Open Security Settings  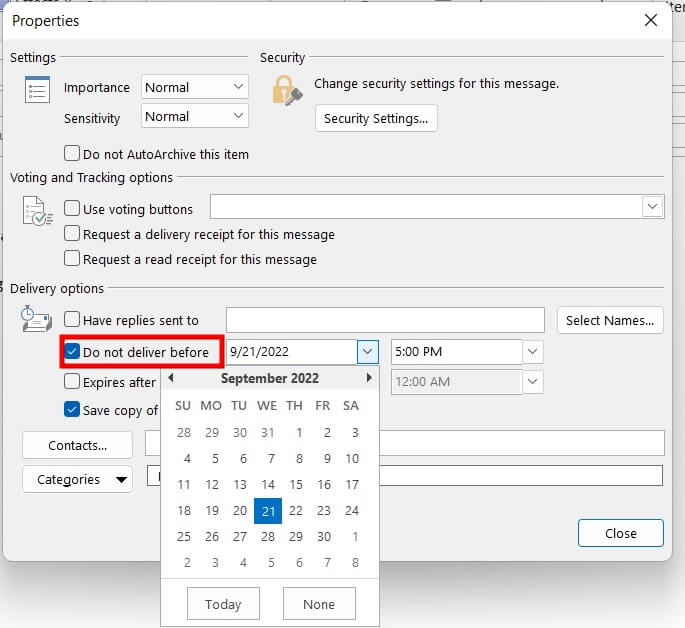pyautogui.click(x=376, y=118)
